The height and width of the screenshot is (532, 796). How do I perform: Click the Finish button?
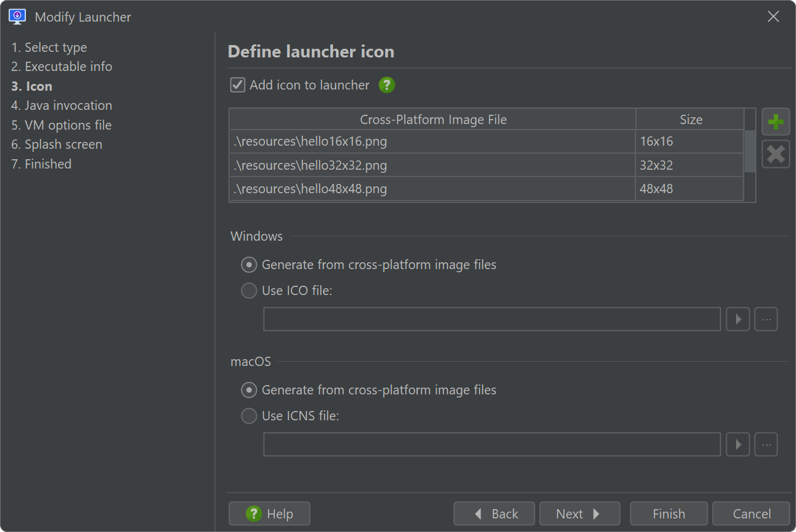[669, 513]
